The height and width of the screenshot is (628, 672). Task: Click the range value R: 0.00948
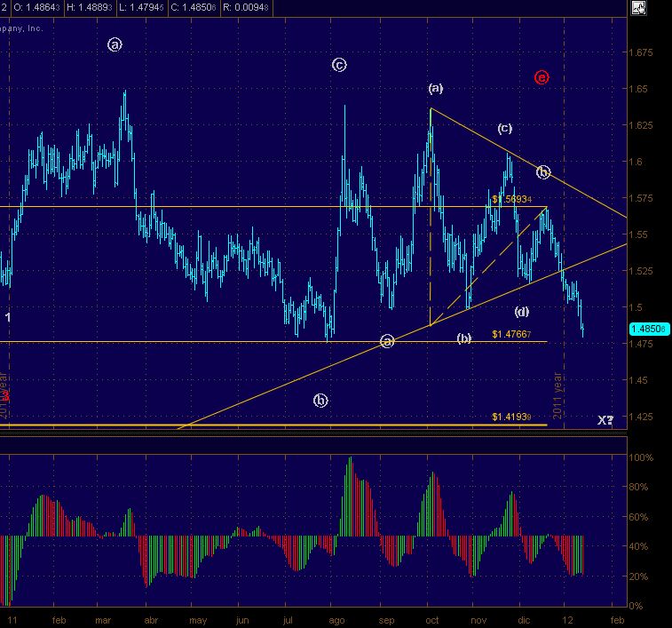(246, 7)
